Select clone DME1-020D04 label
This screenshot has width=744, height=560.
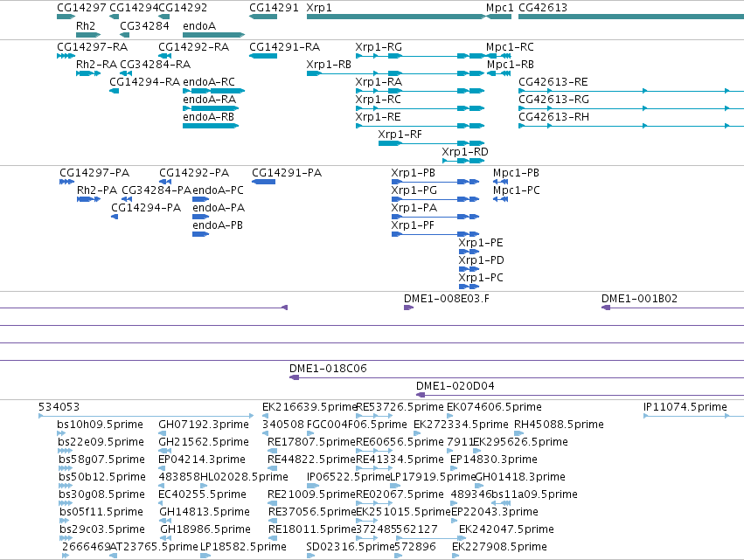point(455,386)
